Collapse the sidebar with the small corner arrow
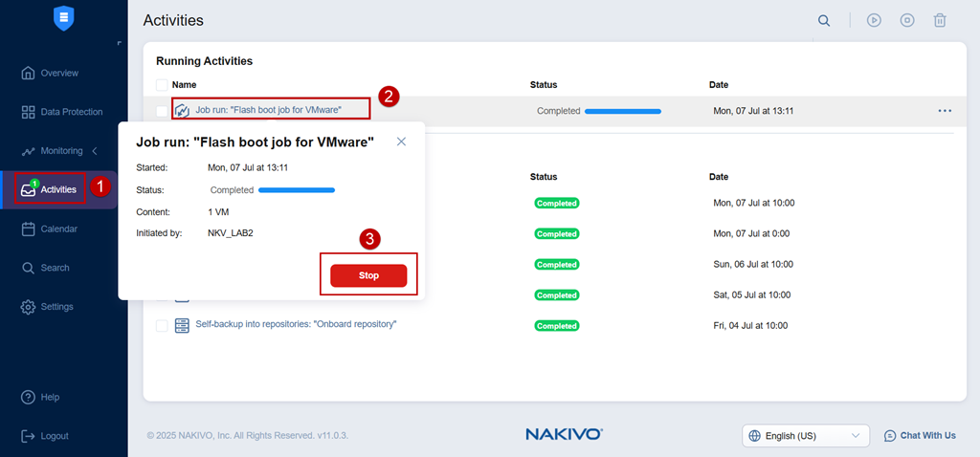The height and width of the screenshot is (457, 980). coord(119,43)
